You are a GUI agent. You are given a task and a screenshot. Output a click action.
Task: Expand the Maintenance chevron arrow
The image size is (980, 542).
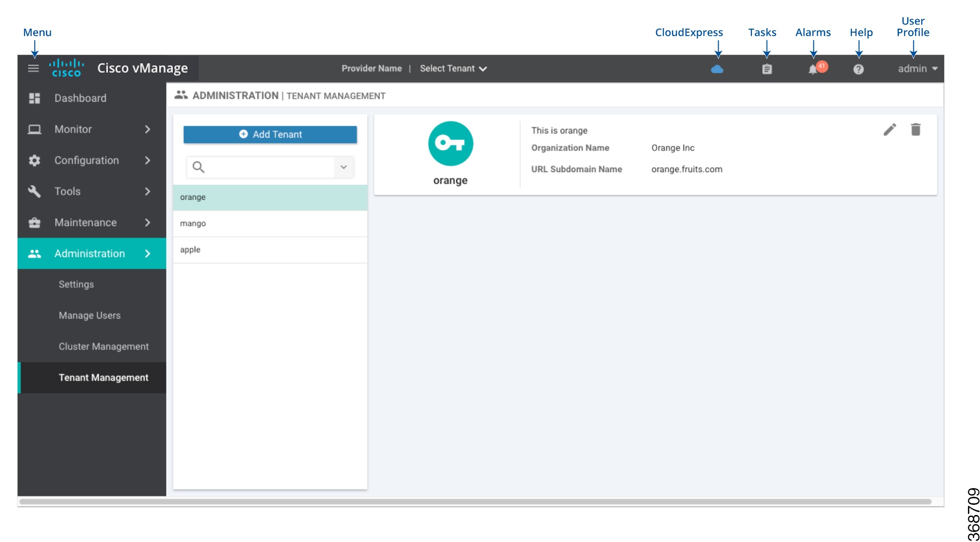[x=147, y=223]
